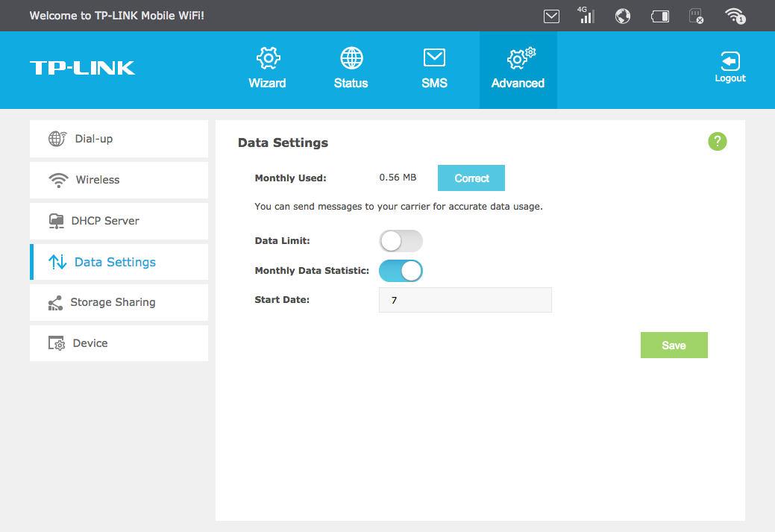Click the globe internet status icon
Image resolution: width=775 pixels, height=532 pixels.
coord(623,16)
